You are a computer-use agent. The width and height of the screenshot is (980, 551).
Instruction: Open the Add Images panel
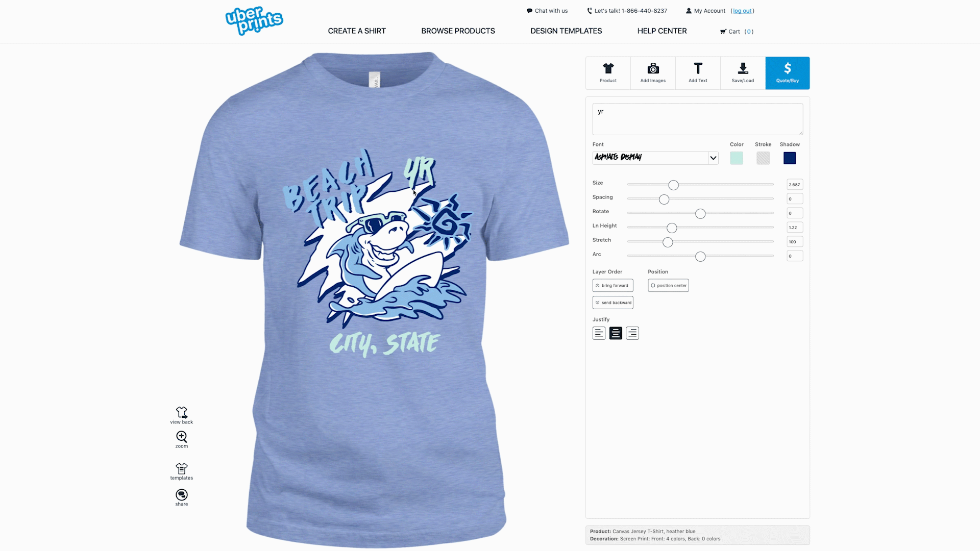coord(653,72)
